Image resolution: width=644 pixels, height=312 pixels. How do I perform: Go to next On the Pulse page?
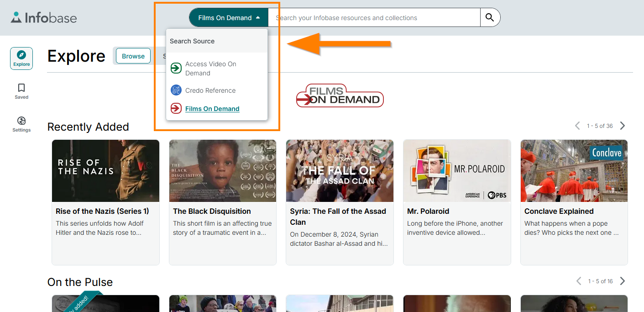[x=623, y=281]
